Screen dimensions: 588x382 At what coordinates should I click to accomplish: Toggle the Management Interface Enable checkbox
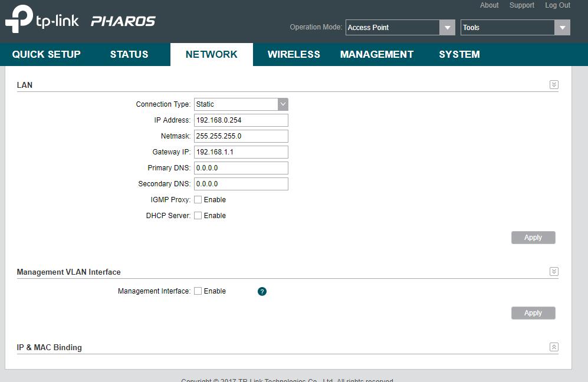pyautogui.click(x=198, y=291)
